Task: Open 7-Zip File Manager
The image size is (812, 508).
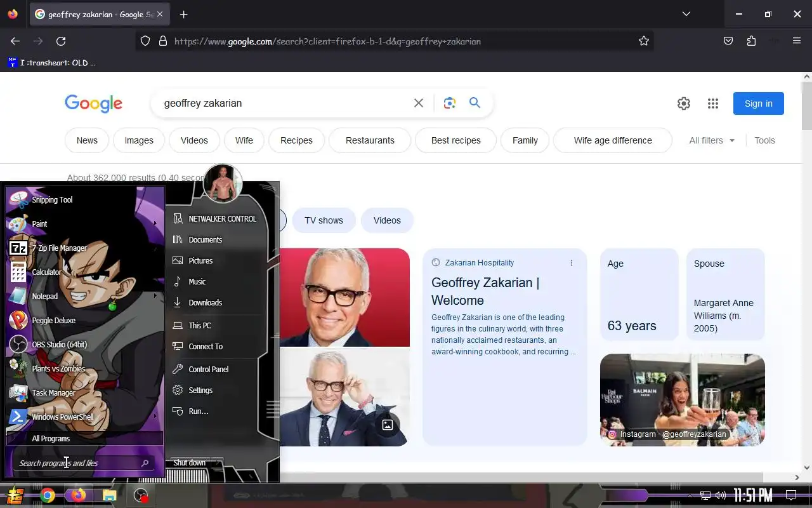Action: pyautogui.click(x=84, y=248)
